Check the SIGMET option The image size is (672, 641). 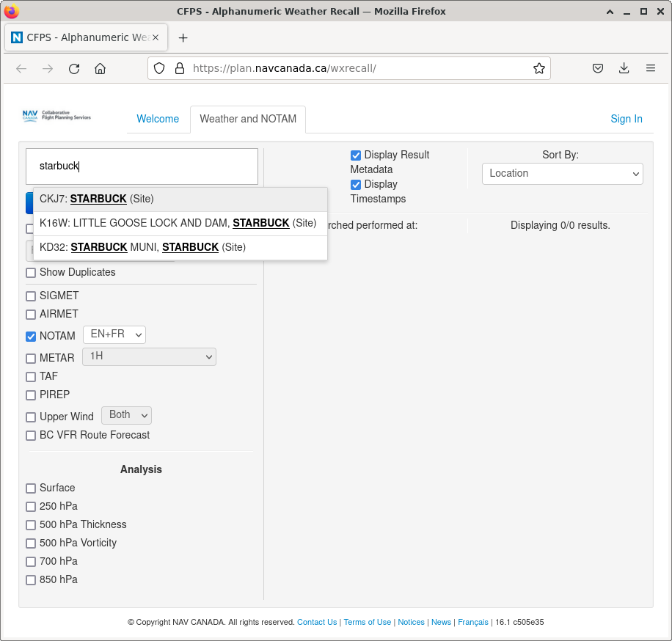click(31, 296)
